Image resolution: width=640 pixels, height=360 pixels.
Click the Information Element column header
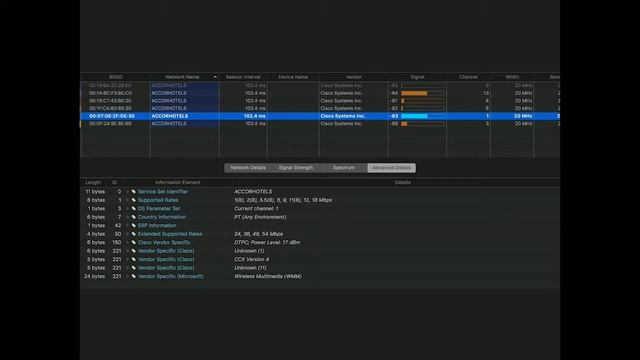tap(178, 182)
